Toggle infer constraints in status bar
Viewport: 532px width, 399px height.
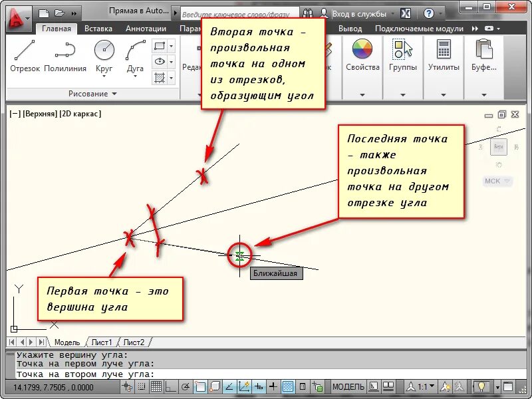click(127, 387)
